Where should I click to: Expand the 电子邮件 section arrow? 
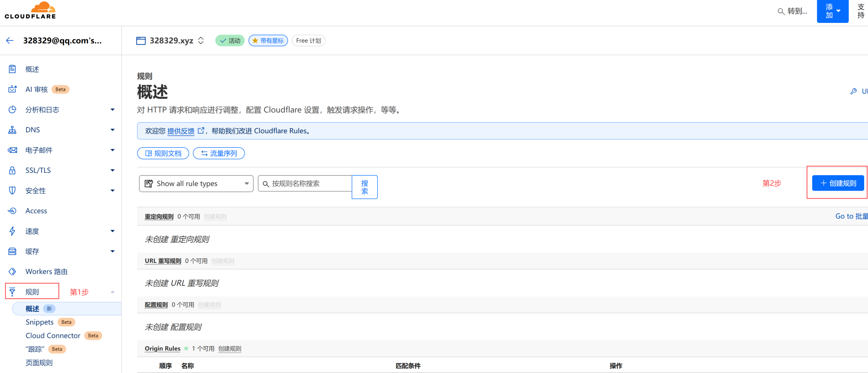point(112,150)
